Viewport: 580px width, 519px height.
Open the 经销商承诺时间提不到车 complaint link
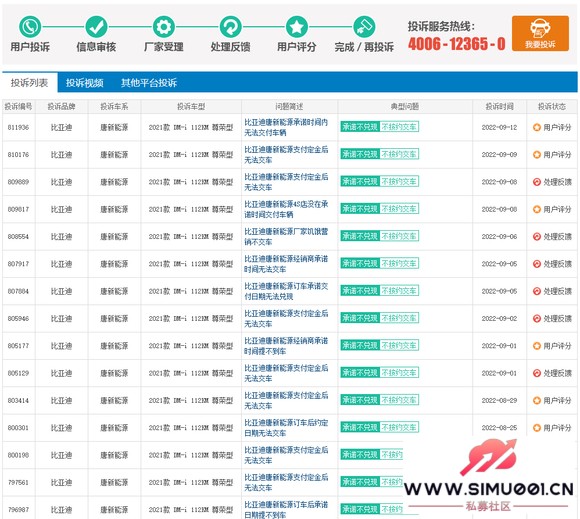pyautogui.click(x=286, y=346)
